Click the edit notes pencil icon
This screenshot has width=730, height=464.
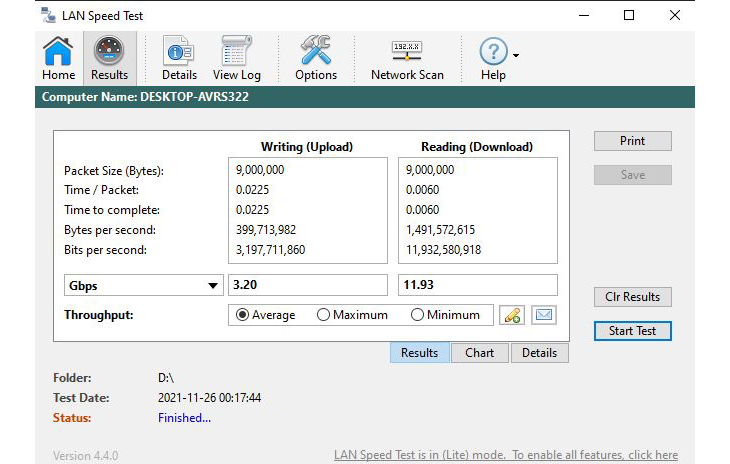pos(512,315)
